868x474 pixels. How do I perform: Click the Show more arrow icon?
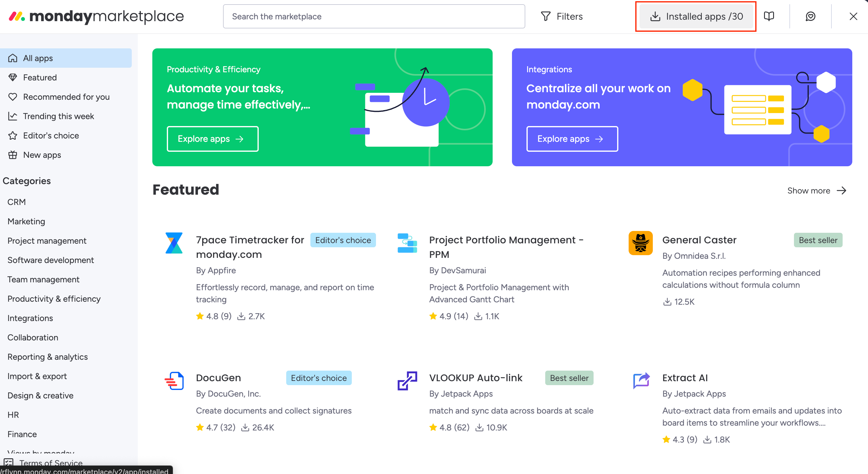coord(841,190)
